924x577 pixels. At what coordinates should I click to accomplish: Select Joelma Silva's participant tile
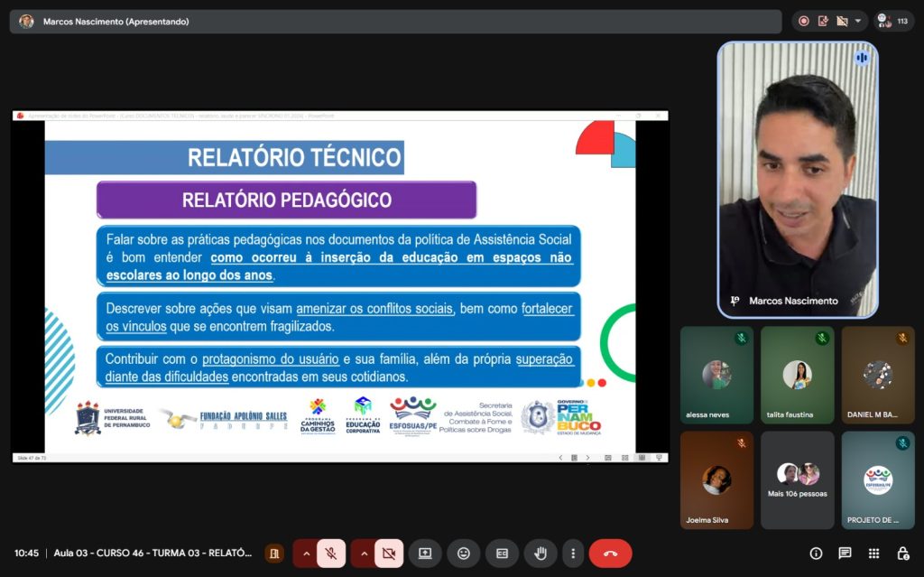(716, 479)
